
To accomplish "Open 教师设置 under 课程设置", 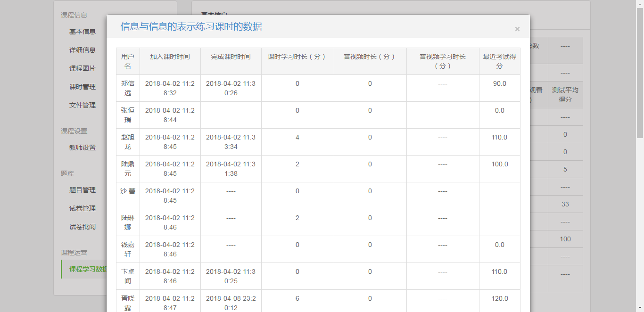I will 83,148.
